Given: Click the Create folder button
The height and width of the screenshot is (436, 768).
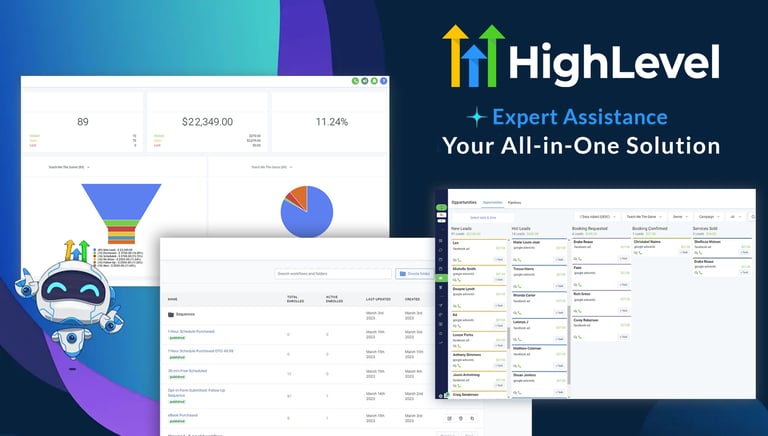Looking at the screenshot, I should pos(414,273).
